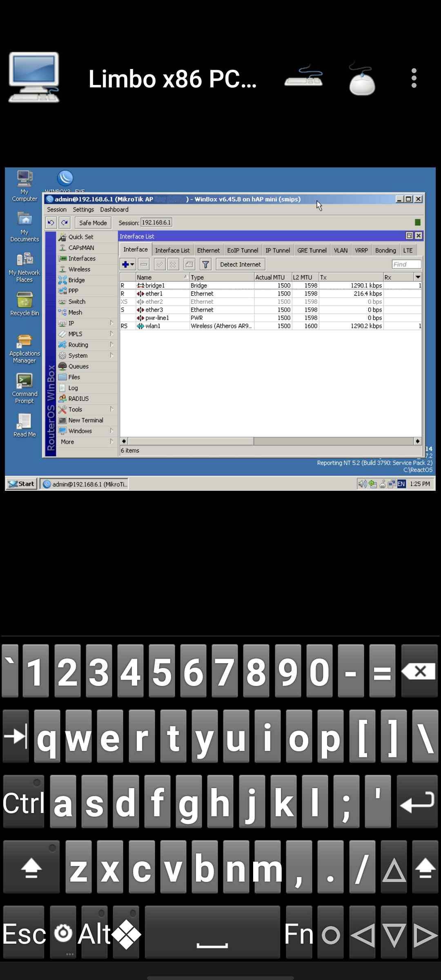Click the volume icon in system tray
Image resolution: width=441 pixels, height=980 pixels.
362,484
